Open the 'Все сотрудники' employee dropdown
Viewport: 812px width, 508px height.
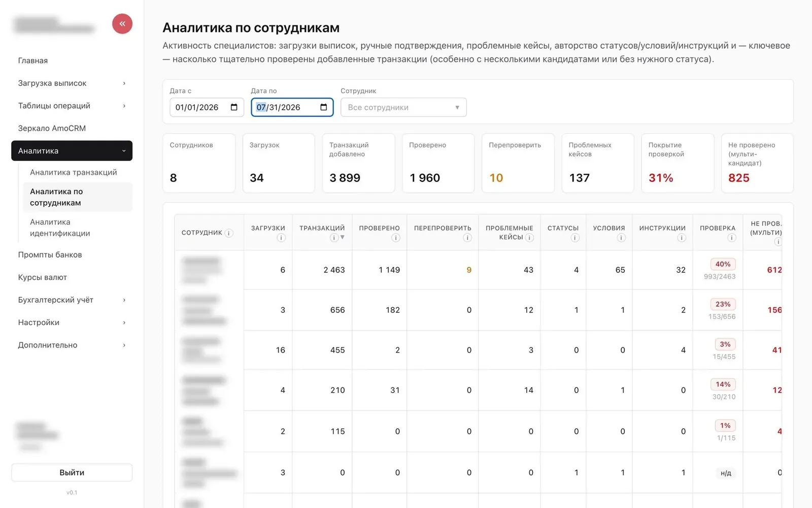pyautogui.click(x=403, y=107)
